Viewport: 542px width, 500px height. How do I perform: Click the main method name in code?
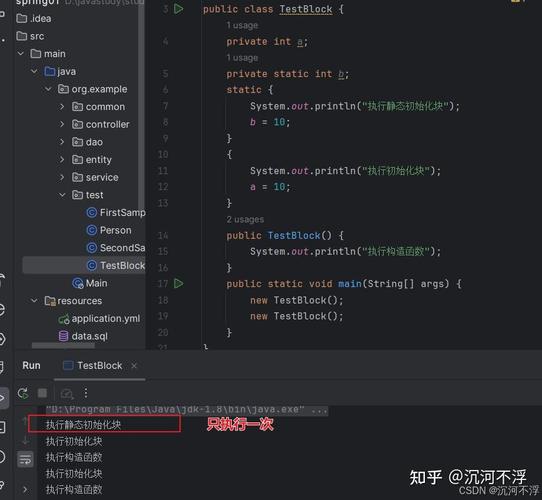[350, 284]
